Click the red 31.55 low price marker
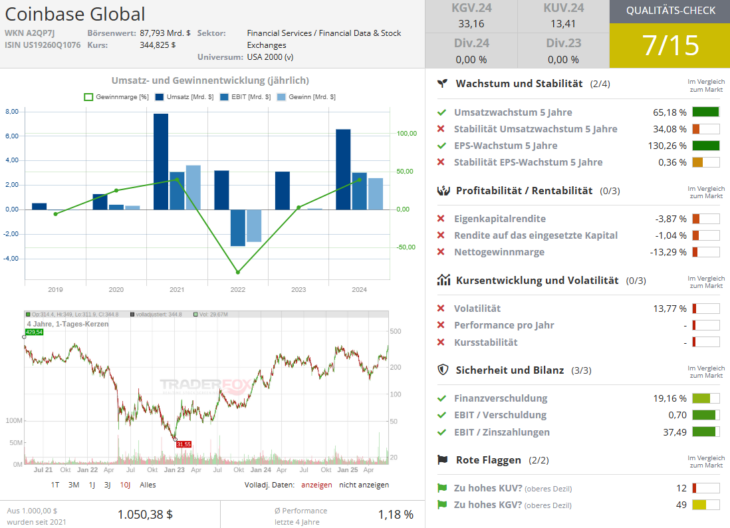Viewport: 730px width, 528px height. (x=184, y=444)
